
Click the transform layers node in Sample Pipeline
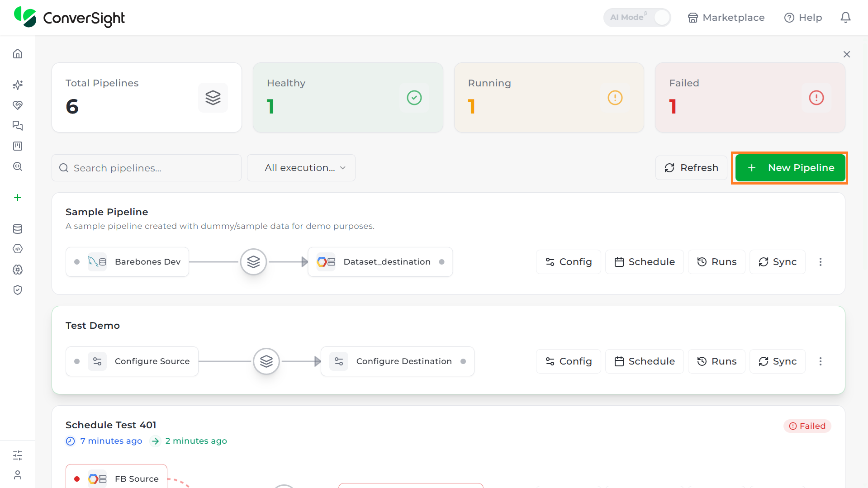[x=253, y=262]
